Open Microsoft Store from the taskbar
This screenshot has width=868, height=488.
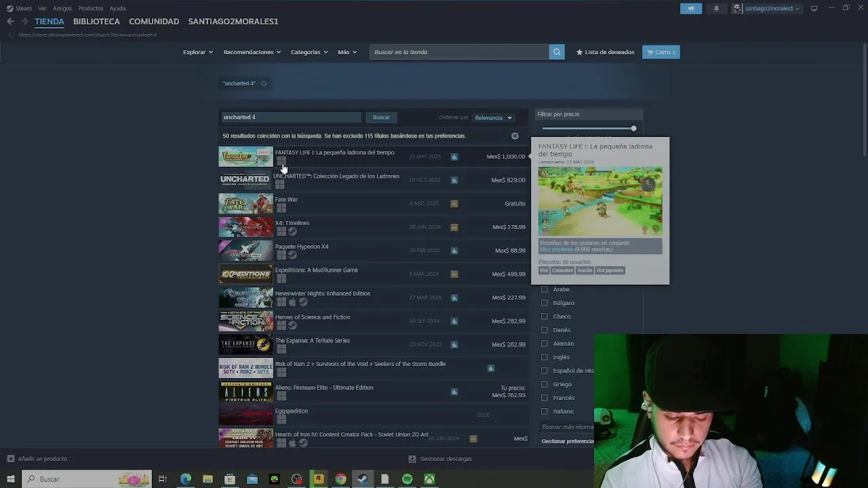coord(230,479)
